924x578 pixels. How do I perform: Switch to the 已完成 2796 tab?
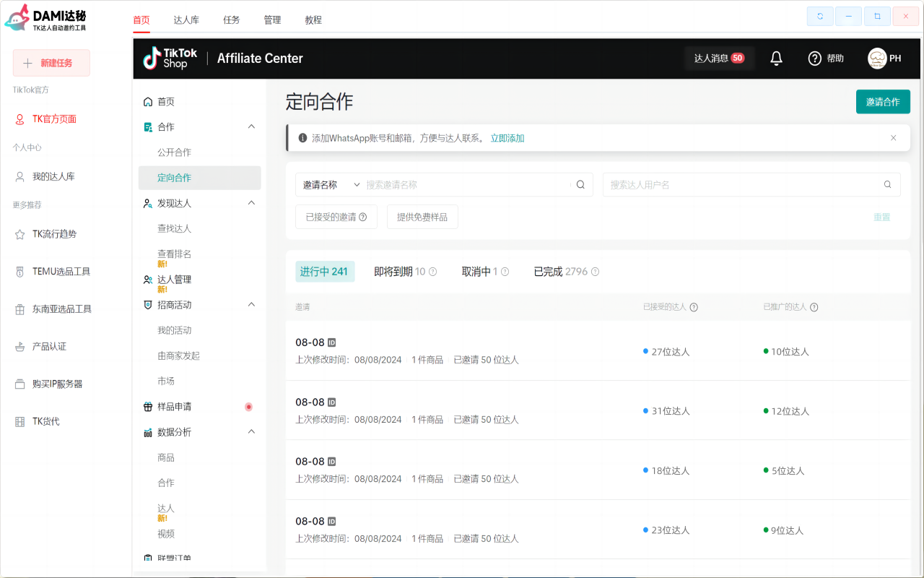566,271
